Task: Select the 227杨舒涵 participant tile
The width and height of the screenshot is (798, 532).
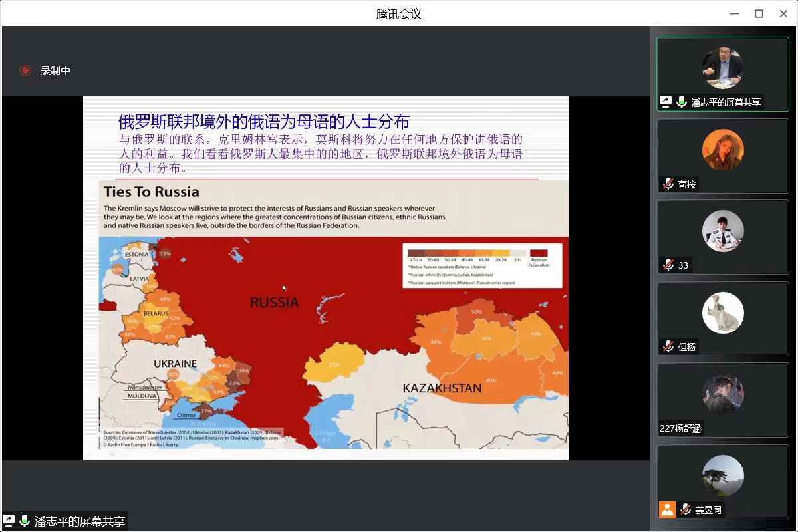Action: (722, 395)
